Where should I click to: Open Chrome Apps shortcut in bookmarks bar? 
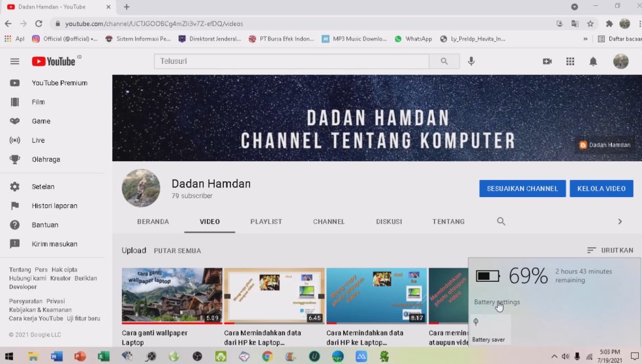(14, 39)
